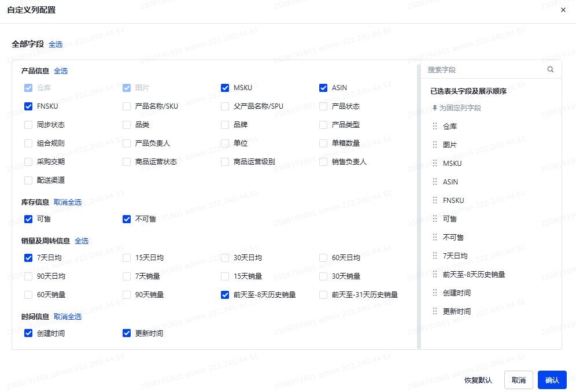
Task: Check the 配送渠道 checkbox
Action: point(28,180)
